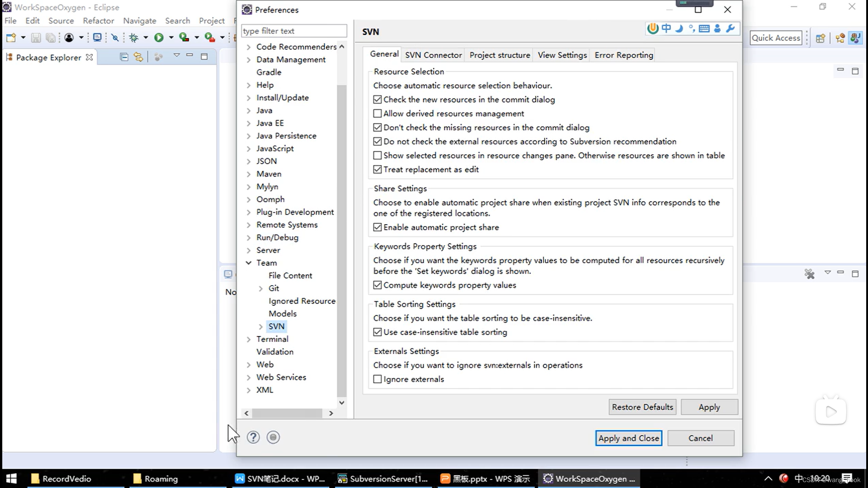Screen dimensions: 868x488
Task: Click the green Run icon in Eclipse toolbar
Action: (x=159, y=38)
